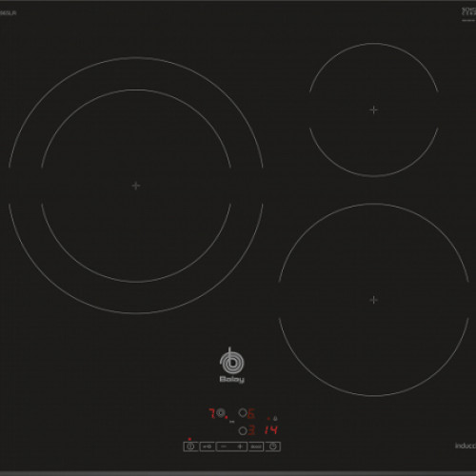476x476 pixels.
Task: Click the red power level 6 display
Action: point(251,413)
